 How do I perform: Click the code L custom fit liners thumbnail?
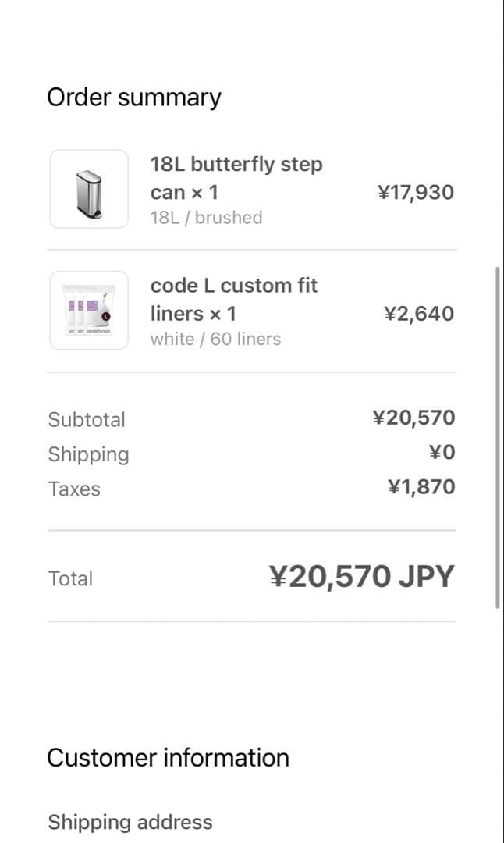tap(89, 309)
